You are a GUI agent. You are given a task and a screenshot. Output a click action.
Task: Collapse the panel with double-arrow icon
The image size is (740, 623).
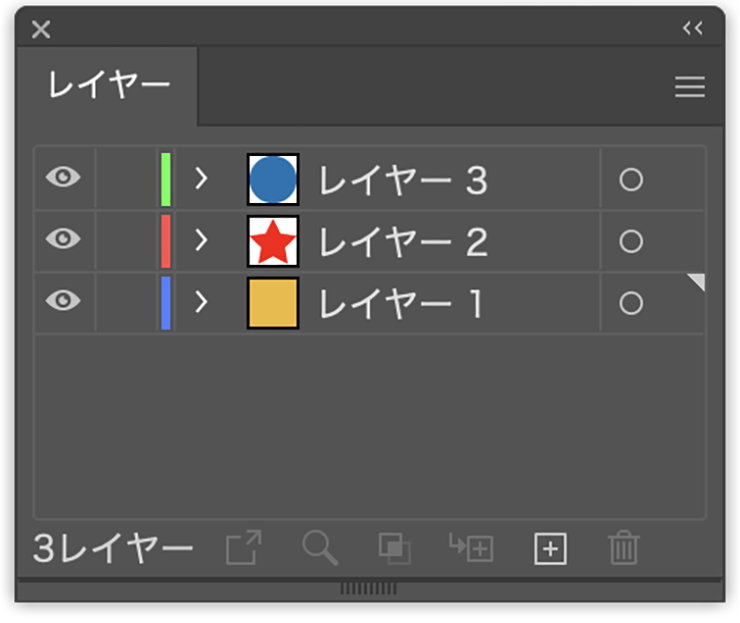(x=693, y=29)
